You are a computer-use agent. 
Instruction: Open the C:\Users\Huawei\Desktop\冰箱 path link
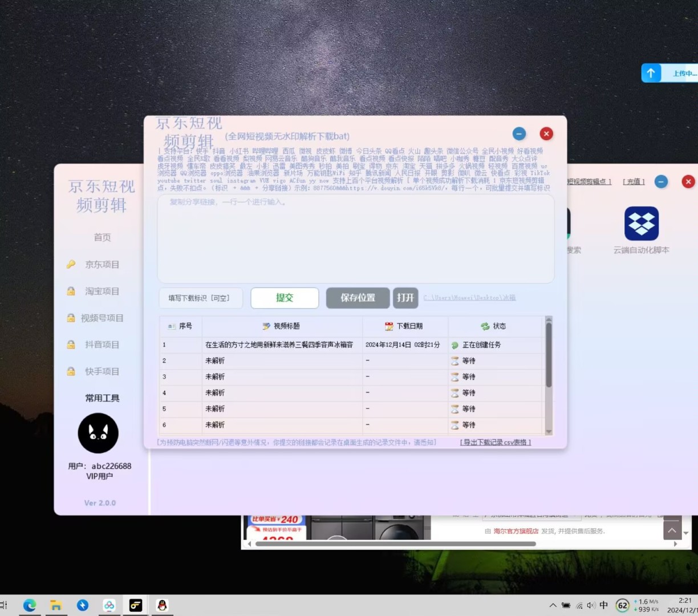pyautogui.click(x=469, y=298)
